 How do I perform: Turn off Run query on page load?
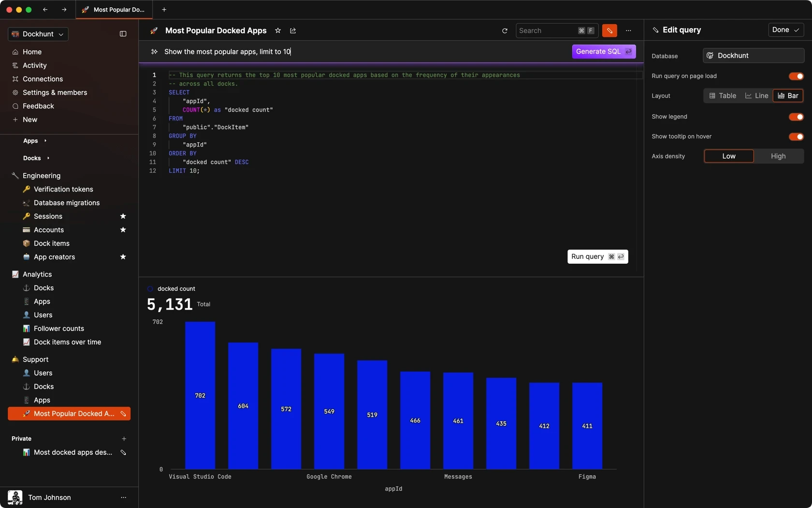[x=796, y=76]
